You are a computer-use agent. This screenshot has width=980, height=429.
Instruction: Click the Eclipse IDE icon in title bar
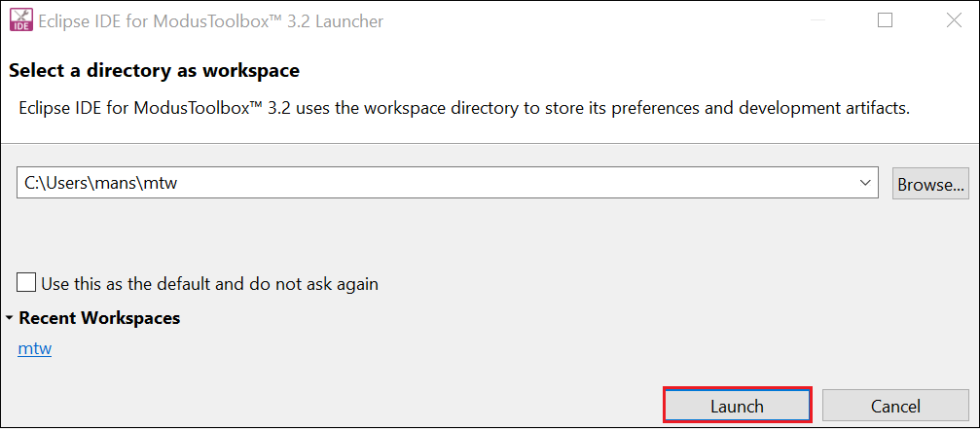click(x=21, y=21)
